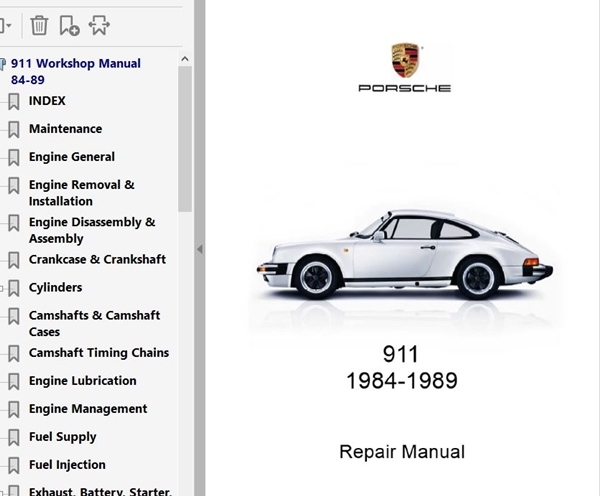The image size is (600, 496).
Task: Go to Fuel Injection bookmark
Action: point(67,465)
